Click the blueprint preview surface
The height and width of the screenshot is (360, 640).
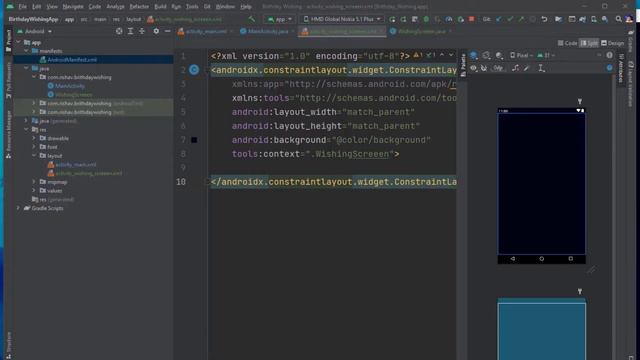pos(541,330)
